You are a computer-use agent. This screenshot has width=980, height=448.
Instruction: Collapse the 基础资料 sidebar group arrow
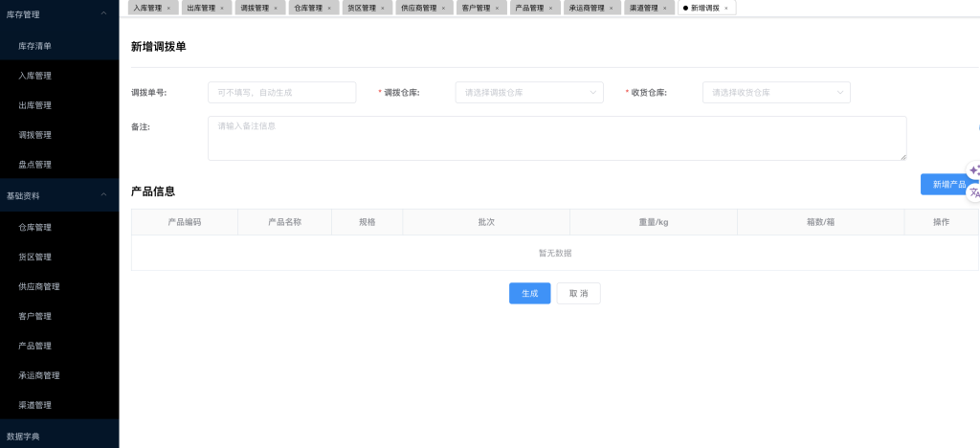[103, 195]
